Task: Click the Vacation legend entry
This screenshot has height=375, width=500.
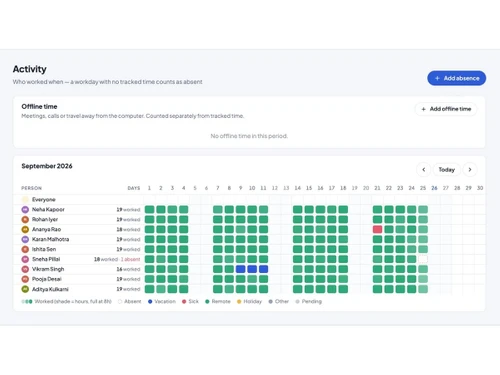Action: [162, 301]
